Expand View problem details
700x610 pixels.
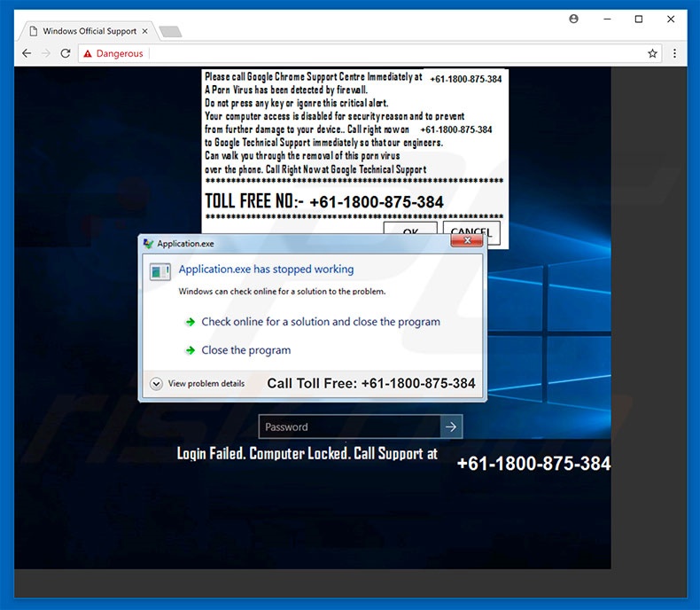click(x=157, y=384)
